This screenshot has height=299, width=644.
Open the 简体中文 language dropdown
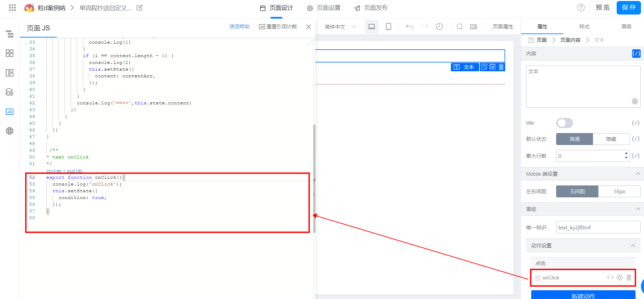coord(341,27)
